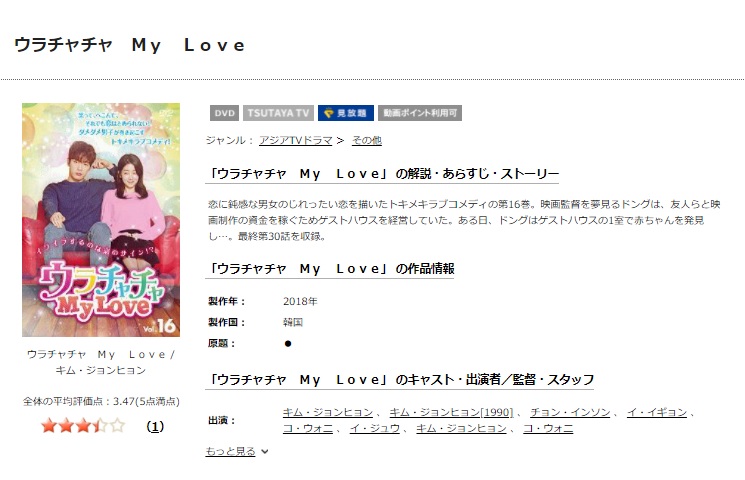Click the 動画ポイント利用可 badge
Viewport: 745px width, 480px height.
[420, 113]
